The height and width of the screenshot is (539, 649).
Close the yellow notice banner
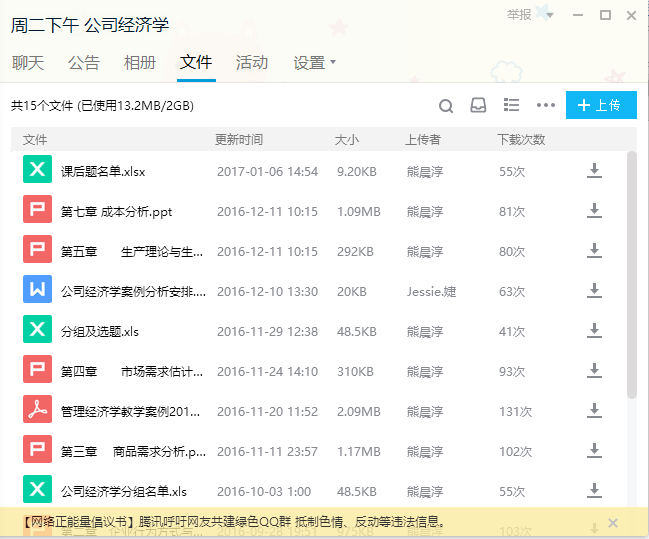pyautogui.click(x=613, y=522)
